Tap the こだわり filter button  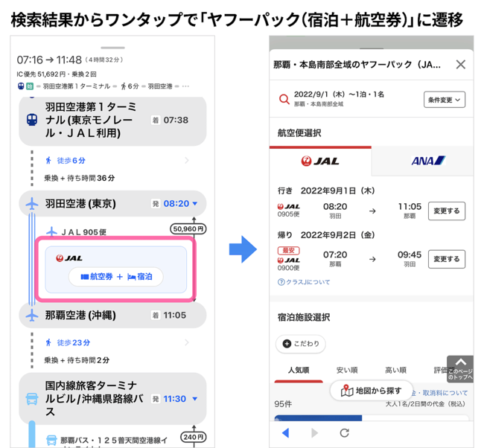(x=300, y=344)
